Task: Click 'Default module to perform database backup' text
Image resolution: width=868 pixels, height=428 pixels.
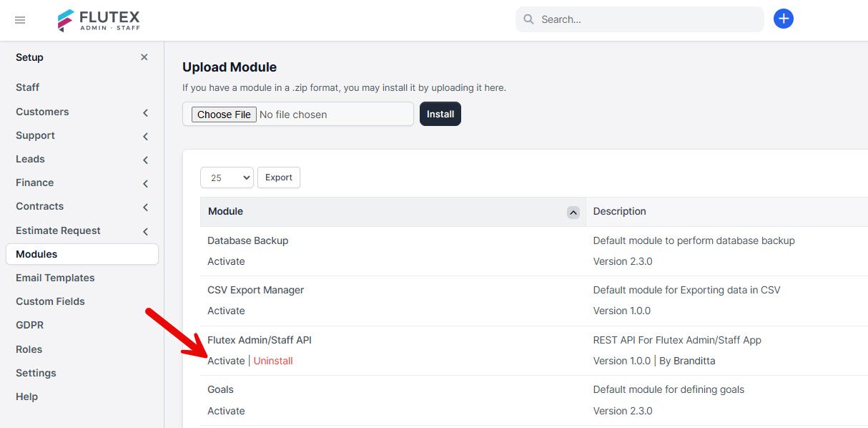Action: pos(694,240)
